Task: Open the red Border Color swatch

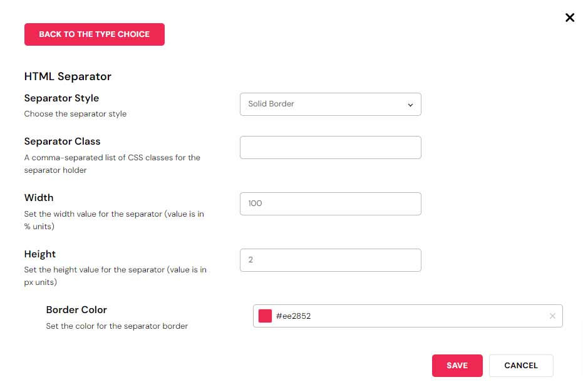Action: point(265,316)
